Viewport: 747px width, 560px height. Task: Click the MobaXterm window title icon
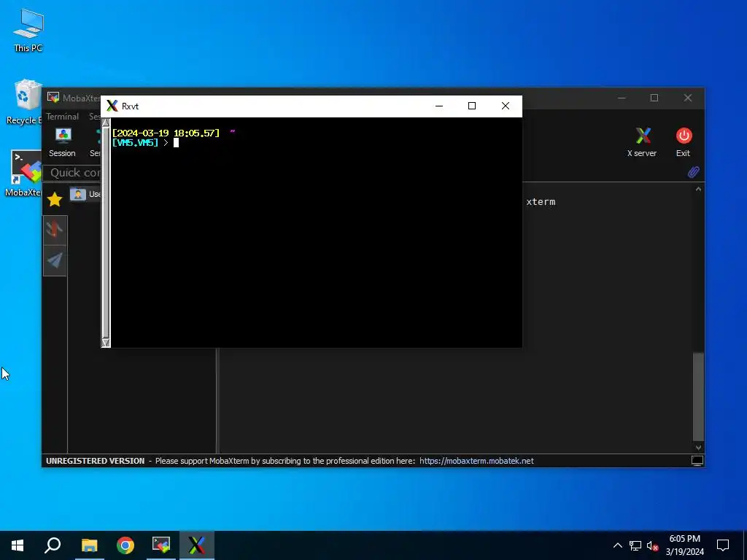[x=53, y=98]
